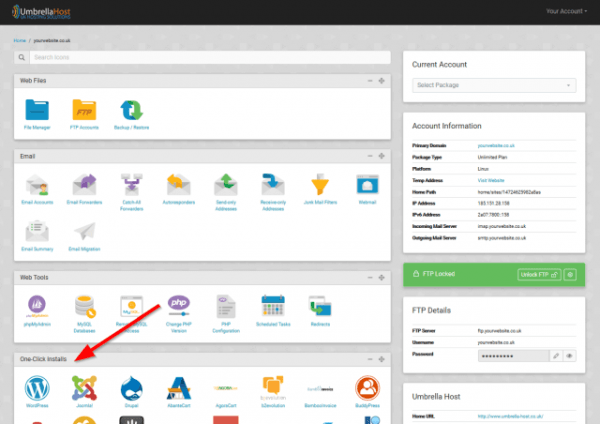The image size is (600, 424).
Task: Choose the Drupal installer
Action: pyautogui.click(x=131, y=389)
